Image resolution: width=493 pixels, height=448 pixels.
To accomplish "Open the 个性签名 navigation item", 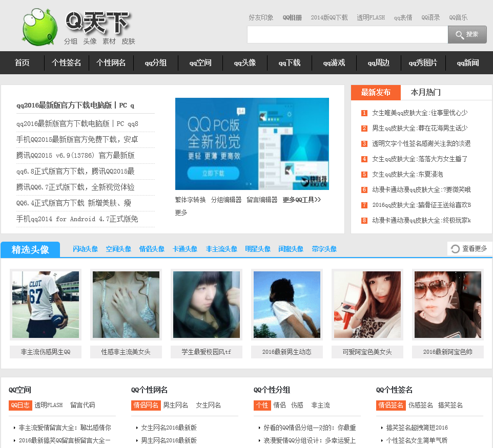I will point(66,63).
